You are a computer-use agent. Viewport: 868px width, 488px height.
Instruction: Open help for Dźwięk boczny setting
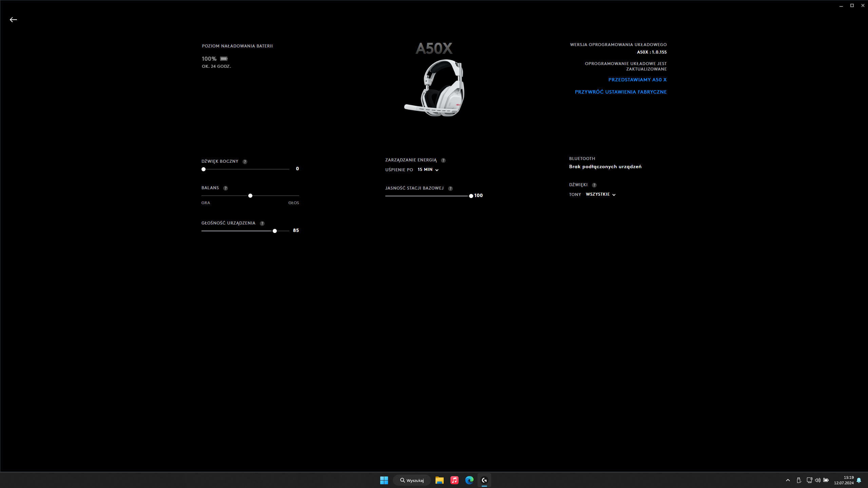245,162
